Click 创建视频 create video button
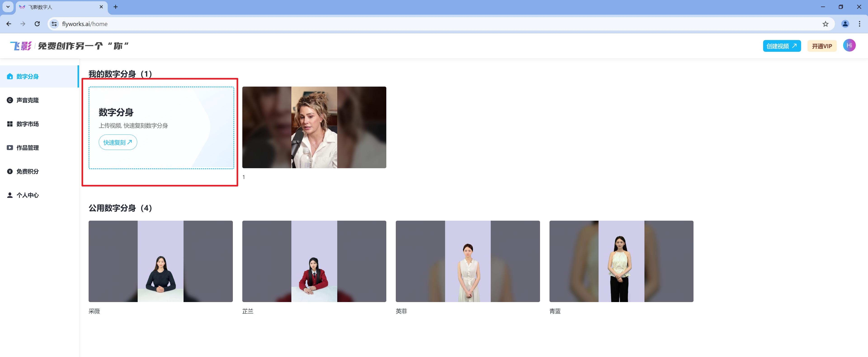 [781, 46]
